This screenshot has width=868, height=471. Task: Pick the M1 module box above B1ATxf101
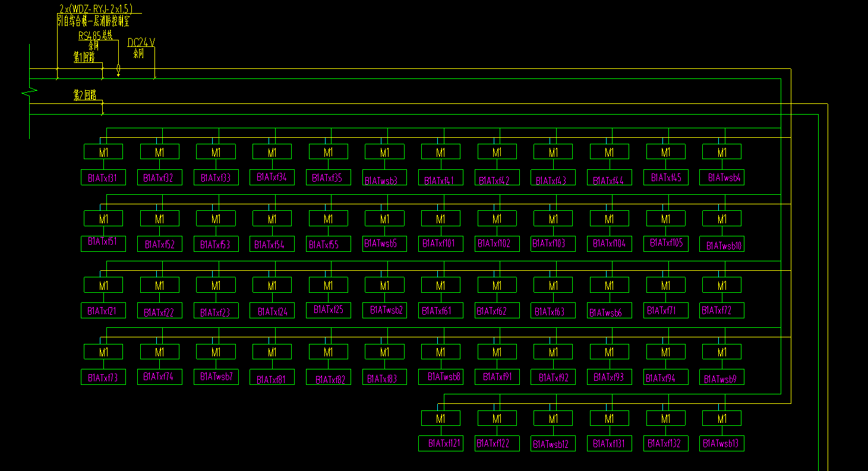(441, 219)
